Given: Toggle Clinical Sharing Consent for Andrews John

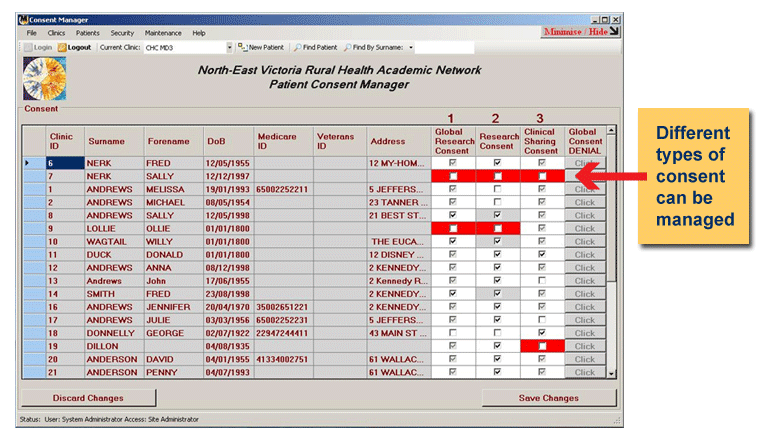Looking at the screenshot, I should coord(542,280).
